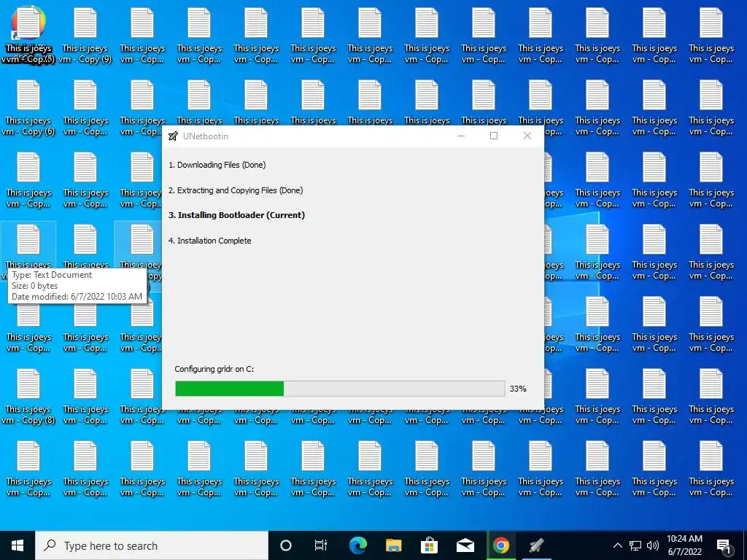Open File Explorer from the taskbar

(x=393, y=545)
